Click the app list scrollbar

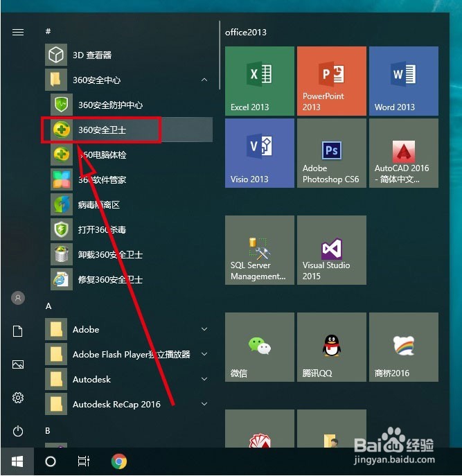219,55
